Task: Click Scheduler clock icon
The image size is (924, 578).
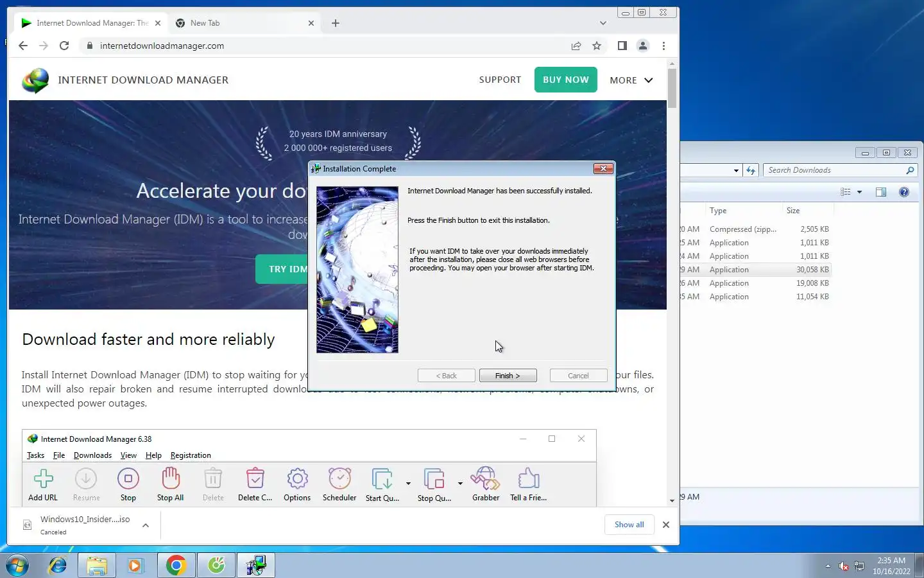Action: pos(339,485)
